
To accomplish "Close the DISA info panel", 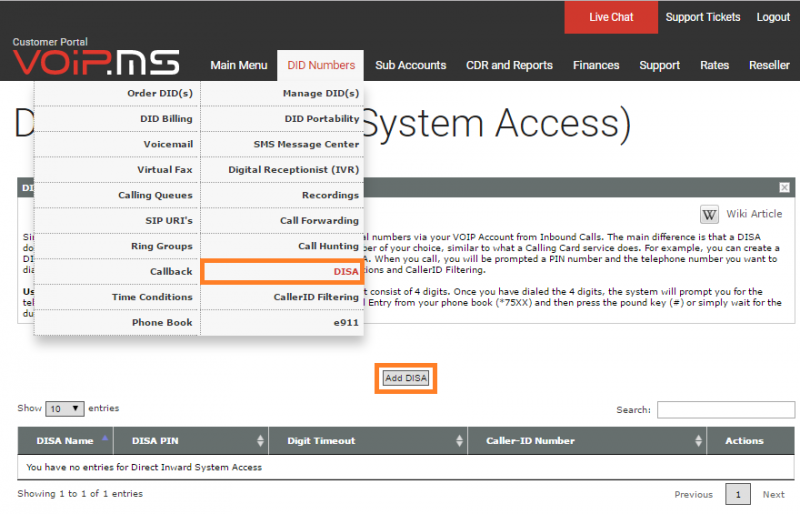I will [784, 187].
